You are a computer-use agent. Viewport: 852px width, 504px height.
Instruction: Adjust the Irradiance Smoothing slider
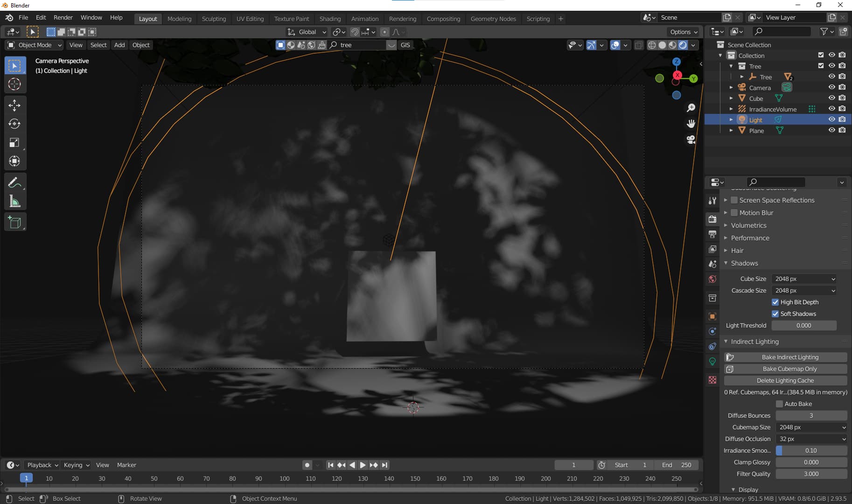pyautogui.click(x=812, y=450)
